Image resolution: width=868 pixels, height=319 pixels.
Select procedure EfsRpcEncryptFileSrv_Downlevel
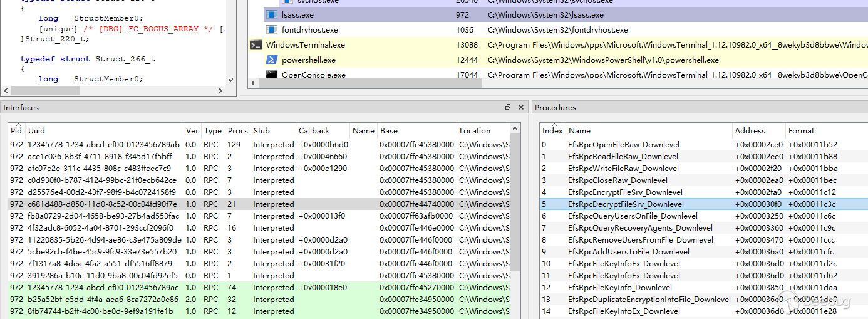coord(625,192)
